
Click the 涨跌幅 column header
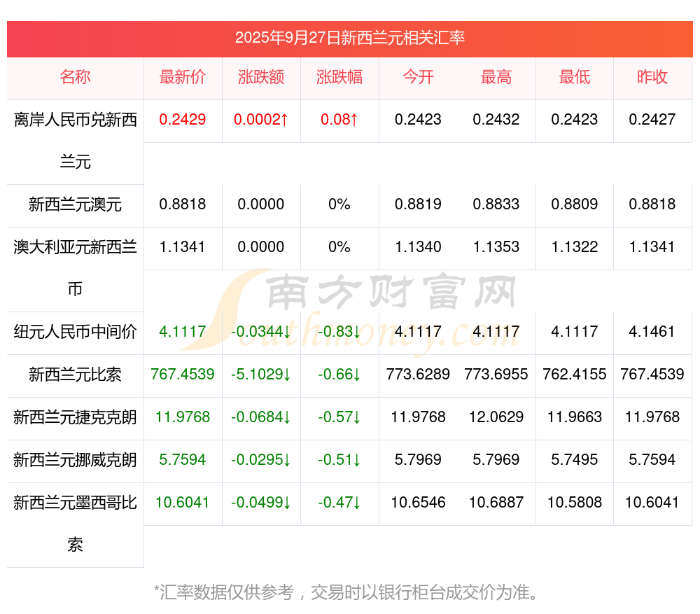click(339, 77)
